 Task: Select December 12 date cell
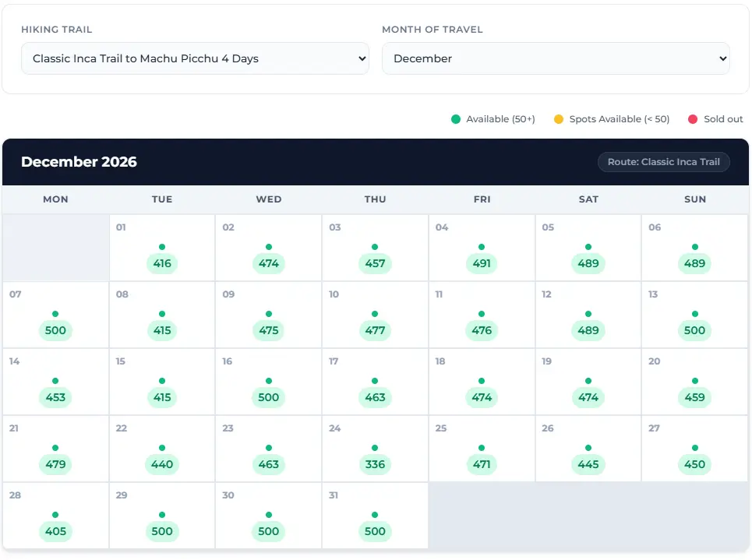coord(588,315)
